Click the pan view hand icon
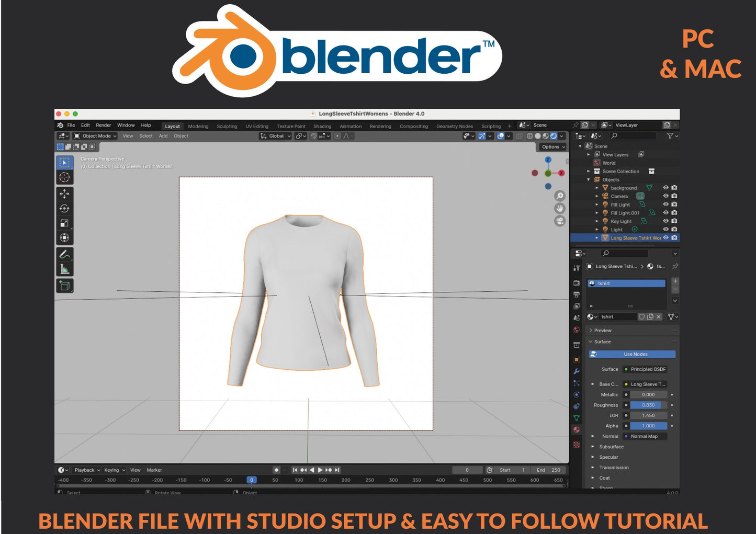756x534 pixels. click(x=560, y=208)
